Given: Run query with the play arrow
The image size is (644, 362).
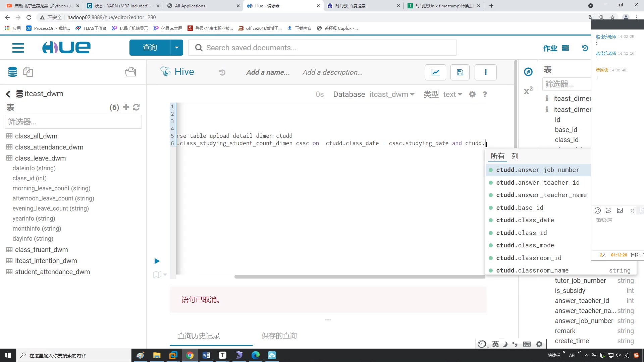Looking at the screenshot, I should (157, 261).
